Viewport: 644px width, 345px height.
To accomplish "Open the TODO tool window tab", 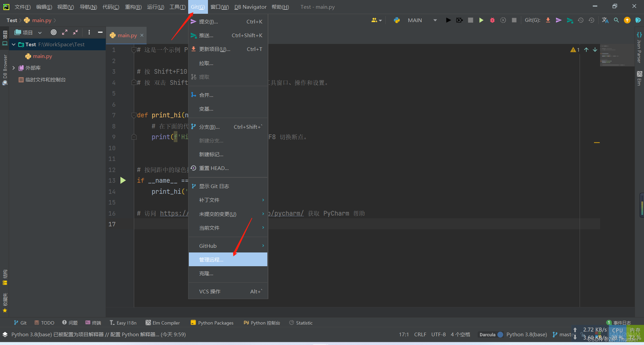I will [44, 323].
